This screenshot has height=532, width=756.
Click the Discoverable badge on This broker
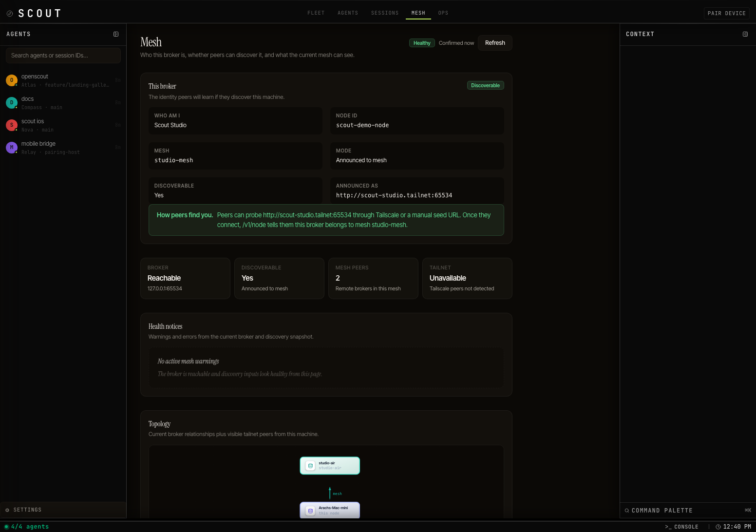[485, 85]
